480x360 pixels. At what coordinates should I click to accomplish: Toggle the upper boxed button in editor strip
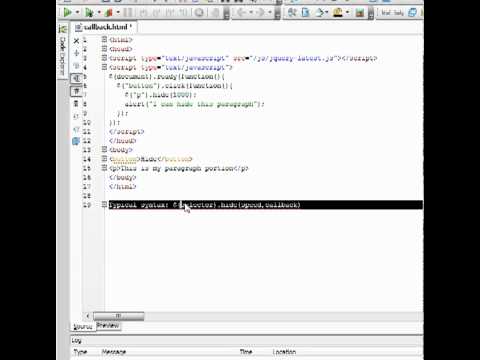tap(76, 78)
